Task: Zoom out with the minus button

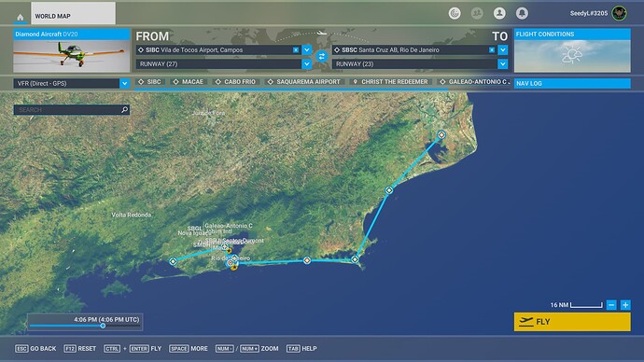Action: click(x=611, y=305)
